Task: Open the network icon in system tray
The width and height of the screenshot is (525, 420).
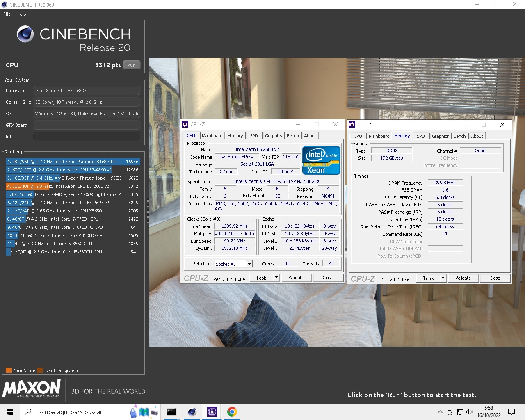Action: pyautogui.click(x=460, y=412)
